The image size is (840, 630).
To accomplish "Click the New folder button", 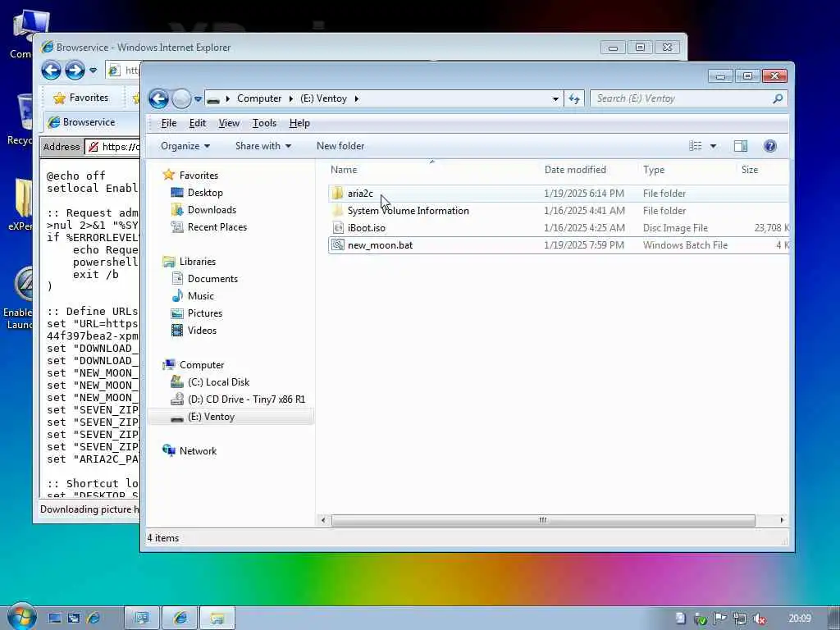I will pos(340,146).
